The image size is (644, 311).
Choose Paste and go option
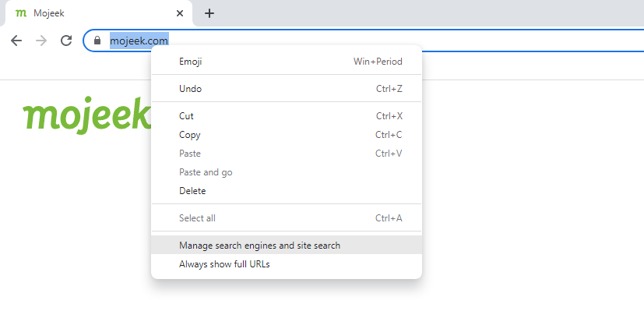pyautogui.click(x=287, y=172)
